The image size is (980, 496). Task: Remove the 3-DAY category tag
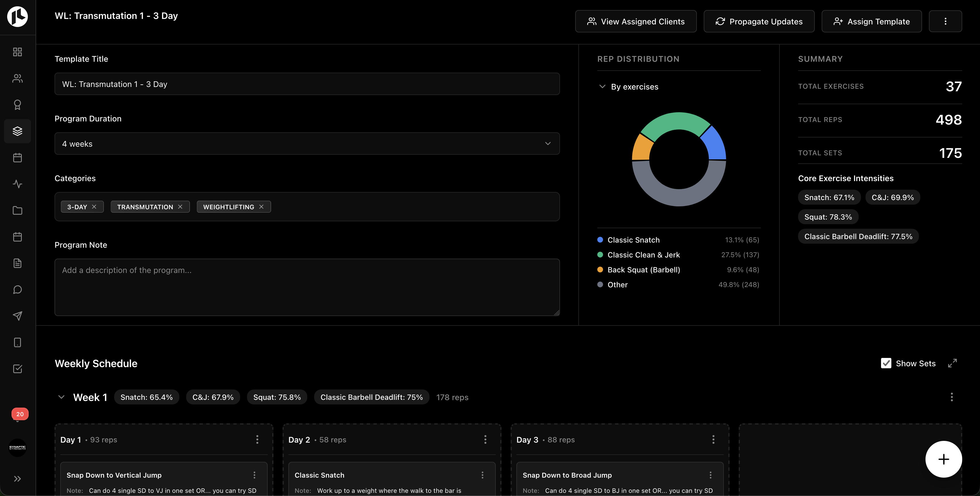(94, 207)
